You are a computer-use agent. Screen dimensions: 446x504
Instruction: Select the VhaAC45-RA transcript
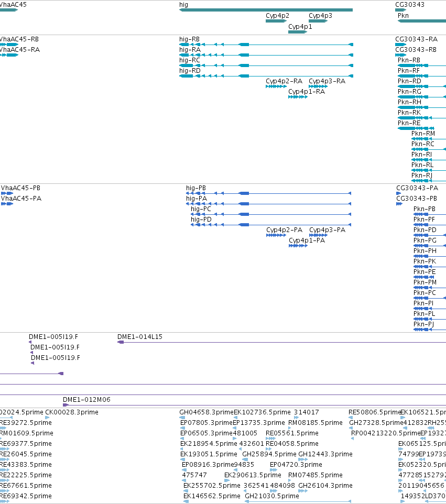[9, 55]
